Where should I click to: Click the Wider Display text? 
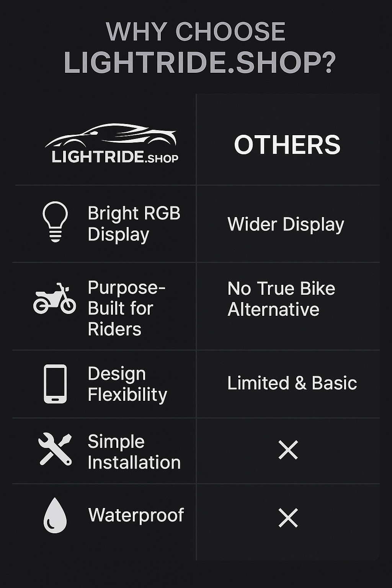286,224
